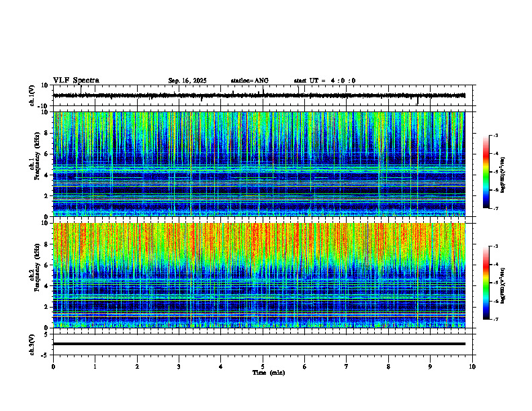532x411 pixels.
Task: Click the "Time (min)" axis title
Action: tap(269, 373)
